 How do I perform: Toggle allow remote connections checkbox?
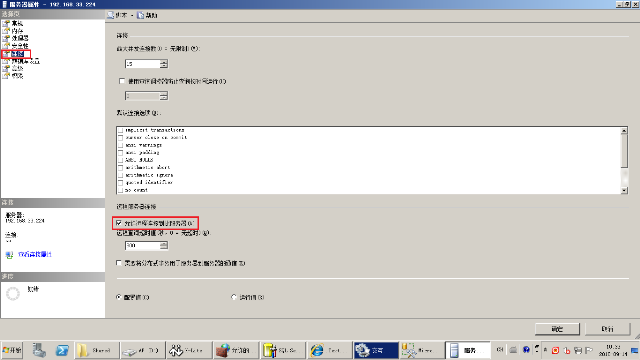(119, 223)
